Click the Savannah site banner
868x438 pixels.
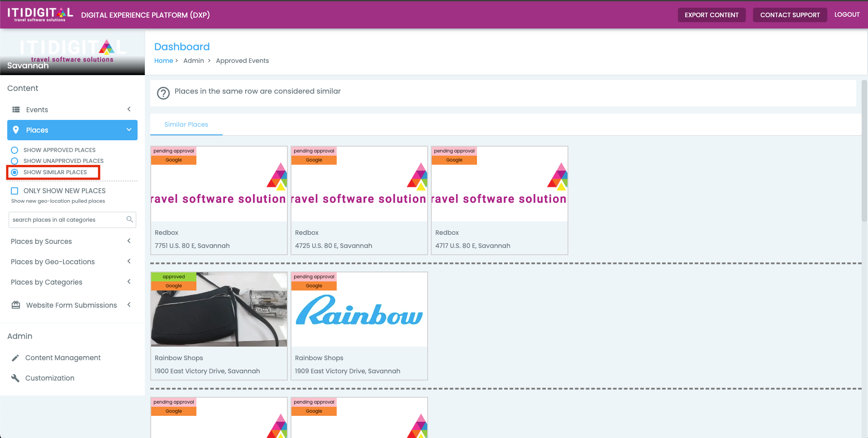(72, 52)
